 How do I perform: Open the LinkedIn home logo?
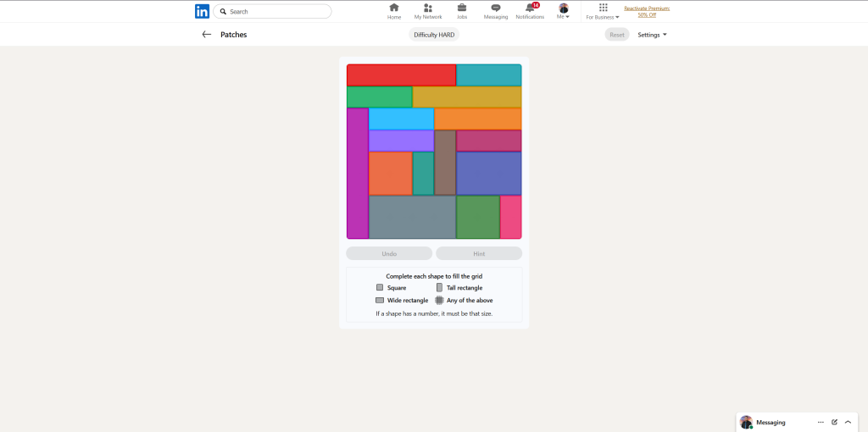[x=202, y=12]
